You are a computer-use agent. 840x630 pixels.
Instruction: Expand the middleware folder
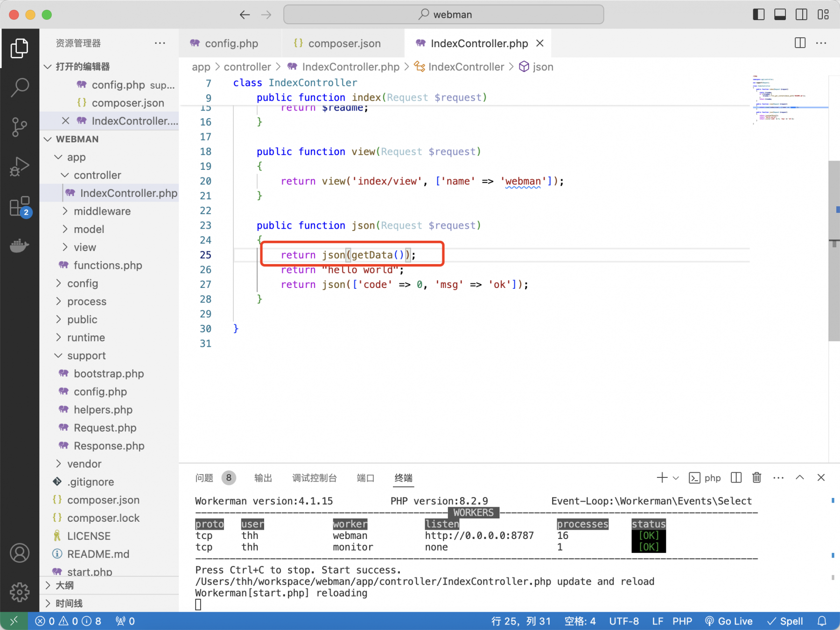(x=109, y=211)
